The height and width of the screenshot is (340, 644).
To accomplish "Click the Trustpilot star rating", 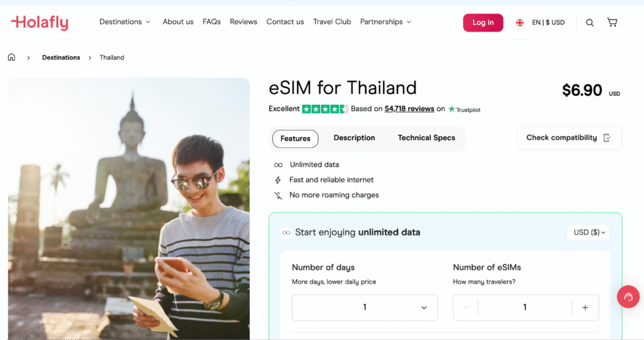I will 325,109.
